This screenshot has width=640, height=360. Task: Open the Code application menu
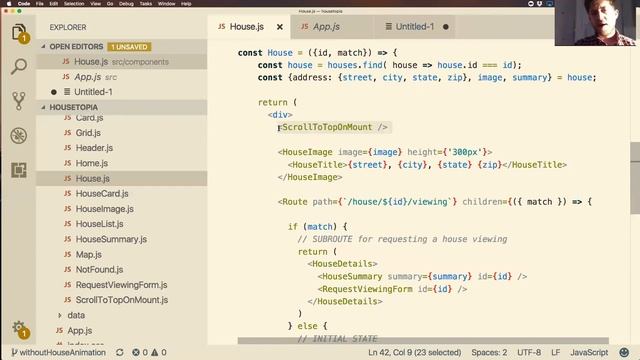click(x=24, y=3)
